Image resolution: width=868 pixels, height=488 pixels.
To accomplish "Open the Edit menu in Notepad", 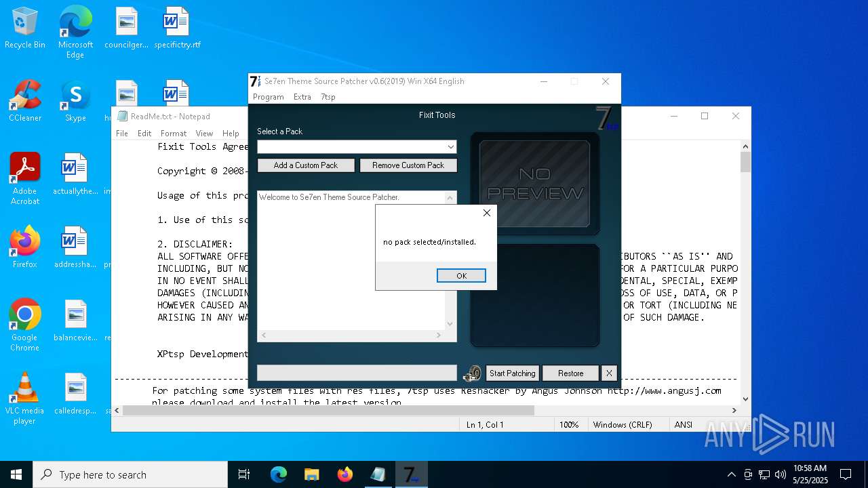I will 144,134.
